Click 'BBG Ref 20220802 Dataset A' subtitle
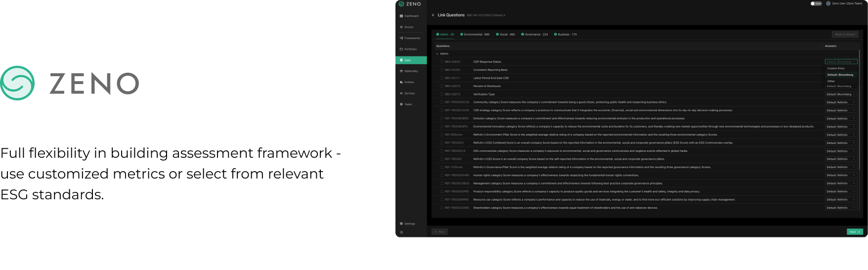 (486, 15)
